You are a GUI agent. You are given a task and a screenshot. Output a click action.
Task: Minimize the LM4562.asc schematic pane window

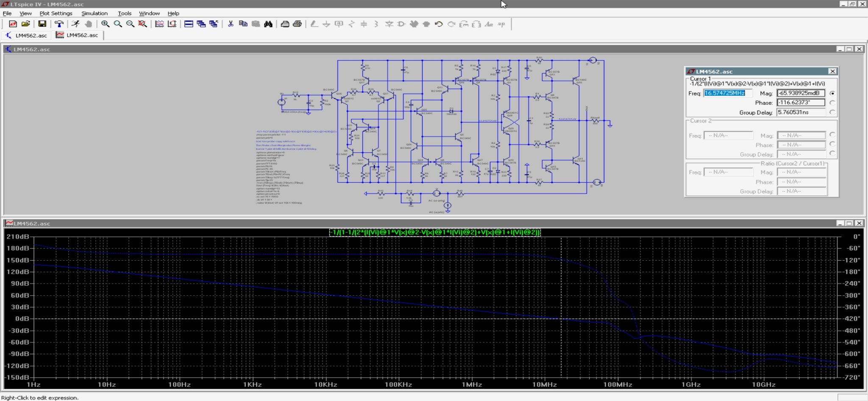tap(840, 49)
